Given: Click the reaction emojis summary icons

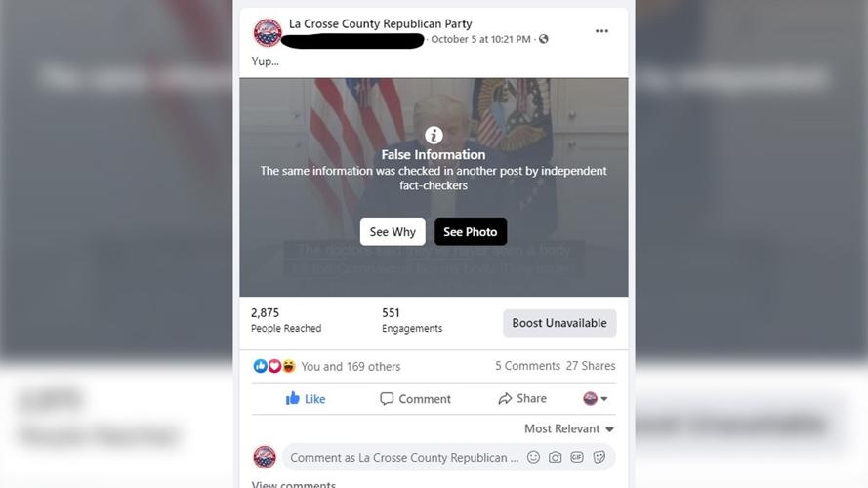Looking at the screenshot, I should pos(274,366).
